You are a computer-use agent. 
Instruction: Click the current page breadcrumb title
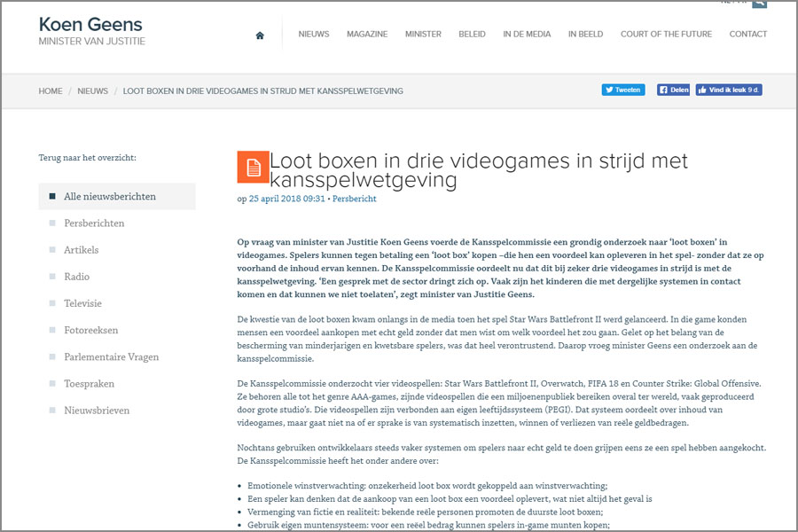tap(262, 91)
